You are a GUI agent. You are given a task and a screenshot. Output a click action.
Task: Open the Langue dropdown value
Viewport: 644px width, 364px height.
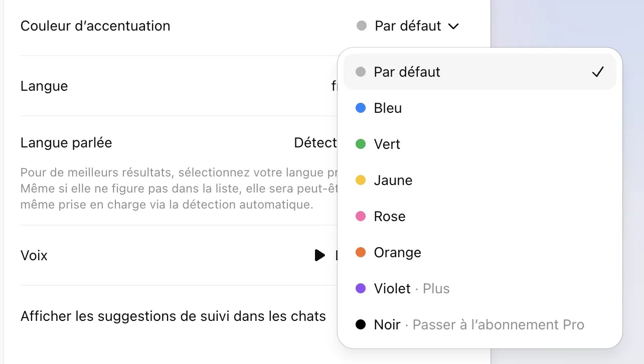point(335,86)
